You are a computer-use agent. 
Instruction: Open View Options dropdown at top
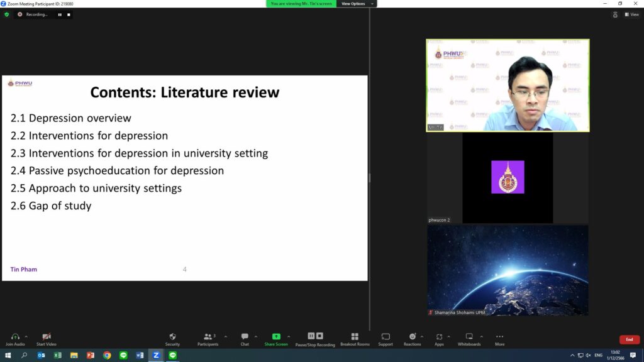357,4
